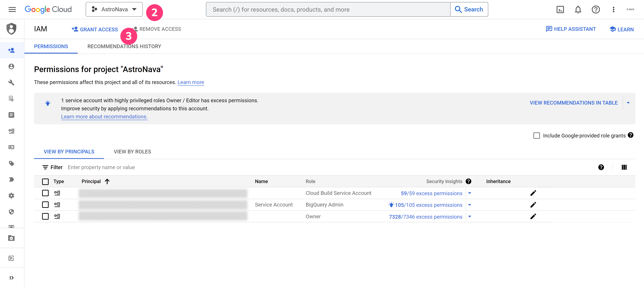The height and width of the screenshot is (287, 644).
Task: Open 59/59 excess permissions link
Action: click(x=432, y=193)
